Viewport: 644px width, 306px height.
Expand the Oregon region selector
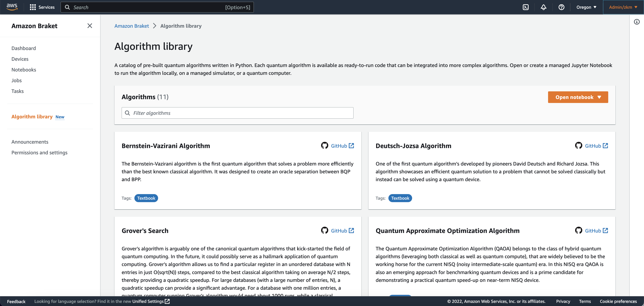pos(586,7)
